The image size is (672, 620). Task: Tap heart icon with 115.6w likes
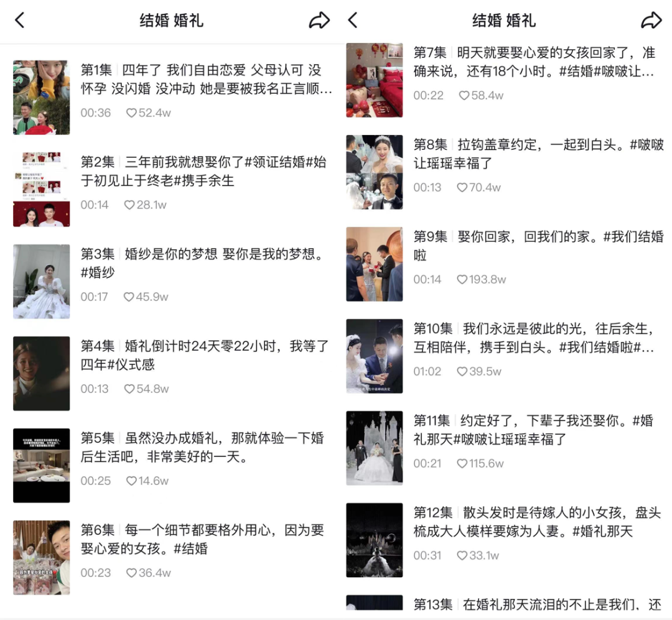[462, 463]
